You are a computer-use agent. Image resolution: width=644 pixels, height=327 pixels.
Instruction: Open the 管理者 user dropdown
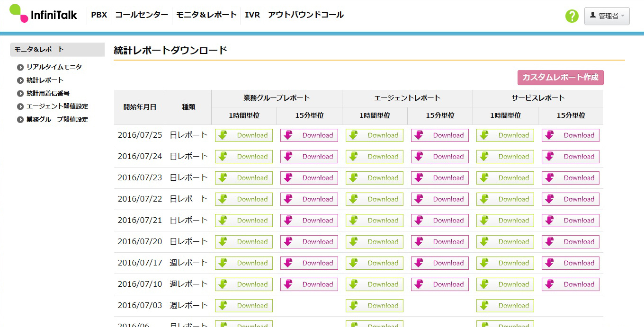click(x=607, y=16)
